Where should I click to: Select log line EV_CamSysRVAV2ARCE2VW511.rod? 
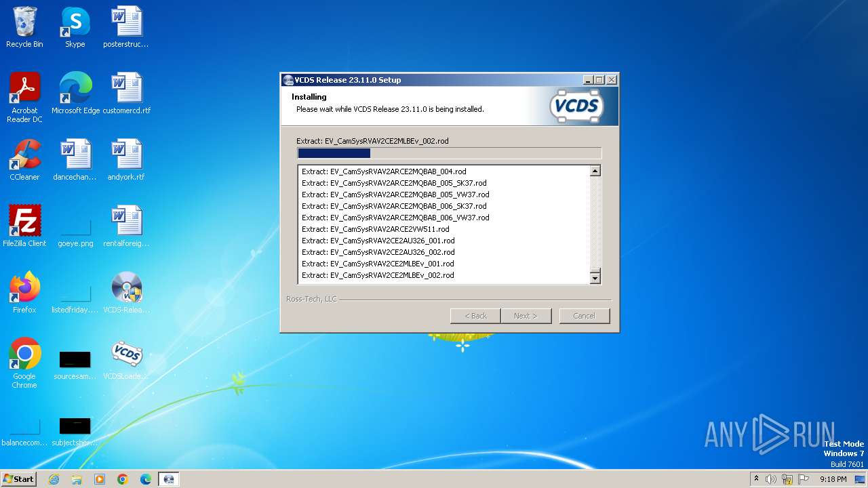375,229
